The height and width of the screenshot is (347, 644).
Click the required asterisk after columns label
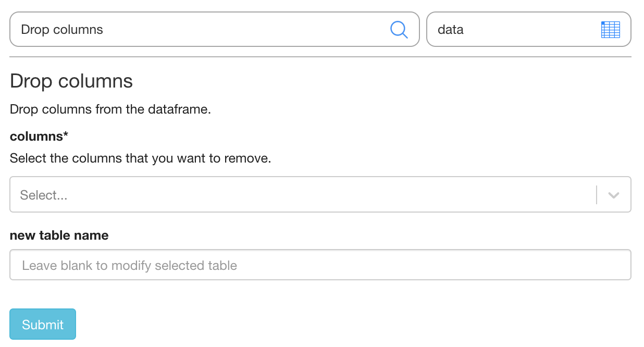(x=66, y=135)
